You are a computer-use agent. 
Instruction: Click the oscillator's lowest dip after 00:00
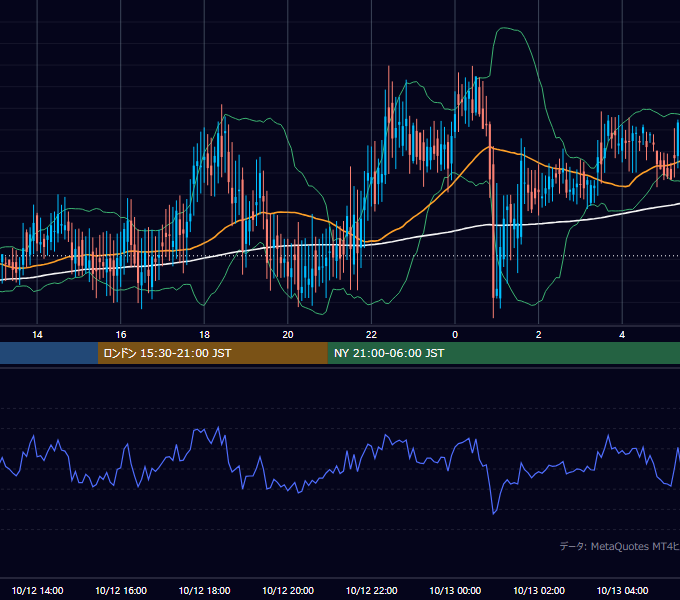pos(494,513)
